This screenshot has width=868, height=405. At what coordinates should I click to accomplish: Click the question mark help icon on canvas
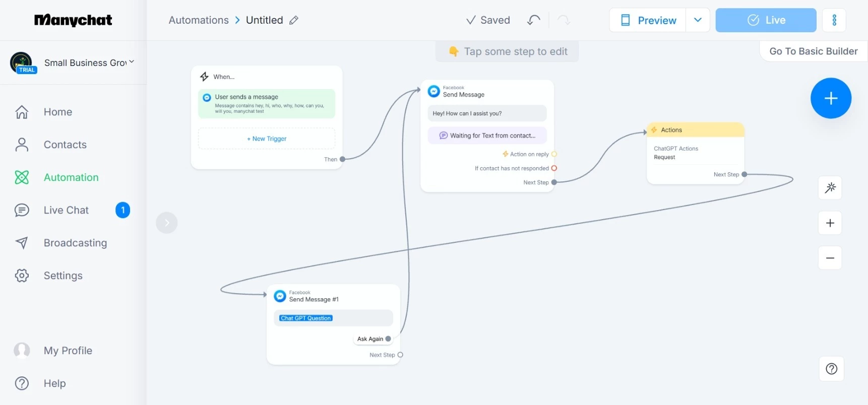pyautogui.click(x=832, y=369)
